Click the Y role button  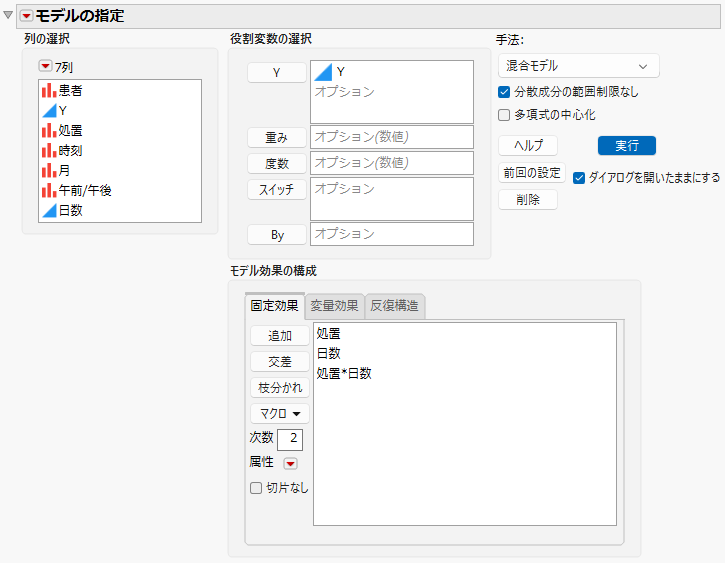(276, 73)
